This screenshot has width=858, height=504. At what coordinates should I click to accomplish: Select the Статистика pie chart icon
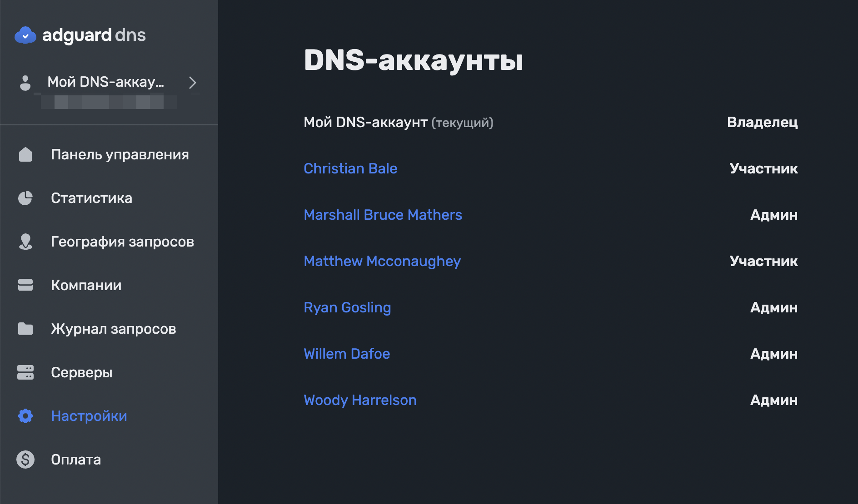(25, 198)
